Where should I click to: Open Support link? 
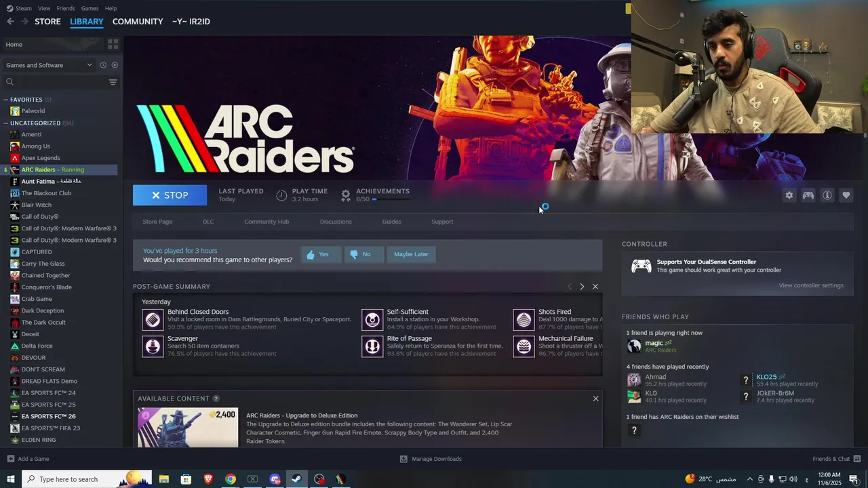tap(442, 222)
